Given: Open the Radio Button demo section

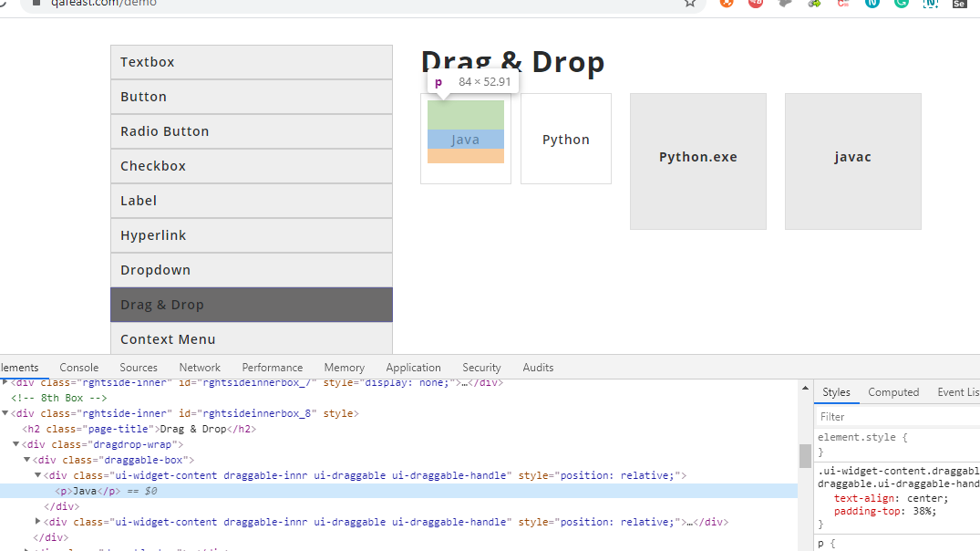Looking at the screenshot, I should click(252, 131).
